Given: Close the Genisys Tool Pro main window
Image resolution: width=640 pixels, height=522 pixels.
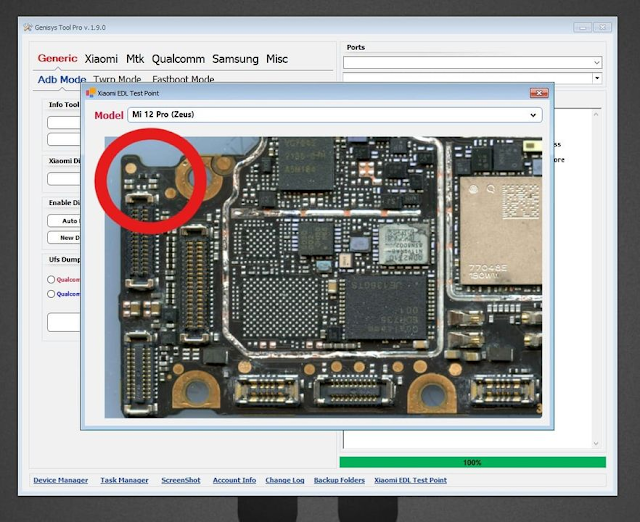Looking at the screenshot, I should pos(602,28).
